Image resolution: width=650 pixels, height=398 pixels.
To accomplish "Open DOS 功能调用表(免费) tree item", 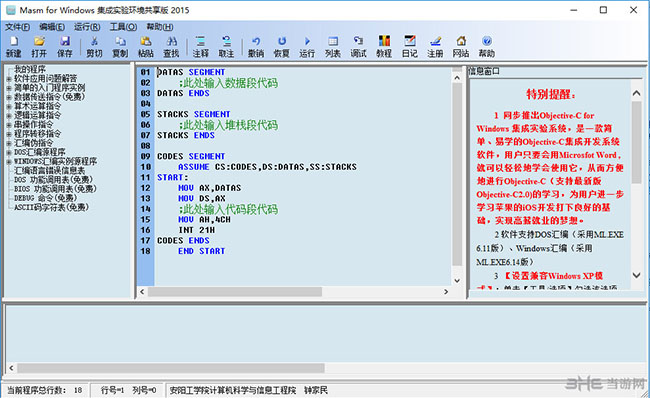I will [53, 180].
